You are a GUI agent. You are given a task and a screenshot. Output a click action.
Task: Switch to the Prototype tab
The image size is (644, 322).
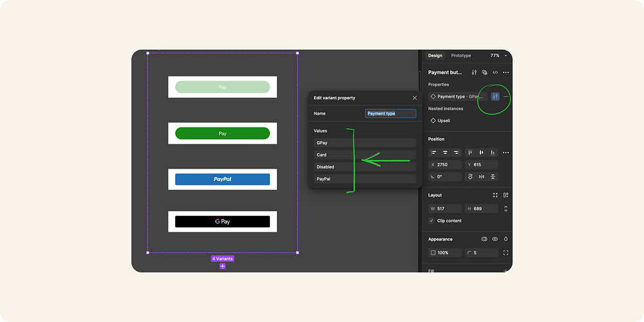click(x=461, y=55)
